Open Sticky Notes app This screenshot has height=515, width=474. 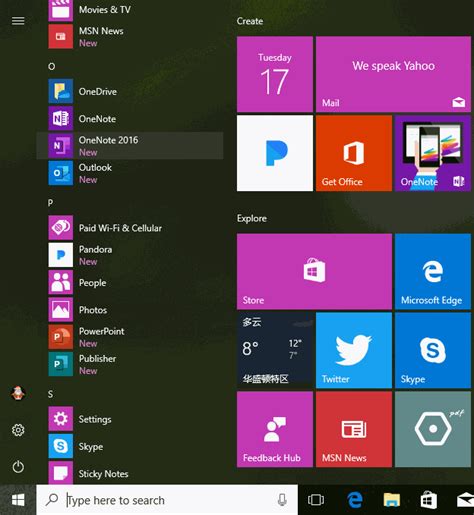(130, 473)
